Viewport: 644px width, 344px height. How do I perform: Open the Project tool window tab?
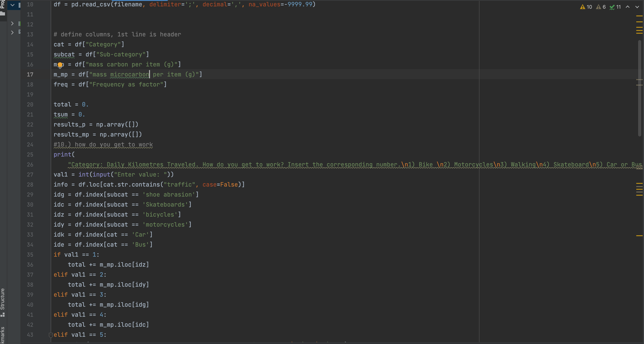(x=2, y=3)
